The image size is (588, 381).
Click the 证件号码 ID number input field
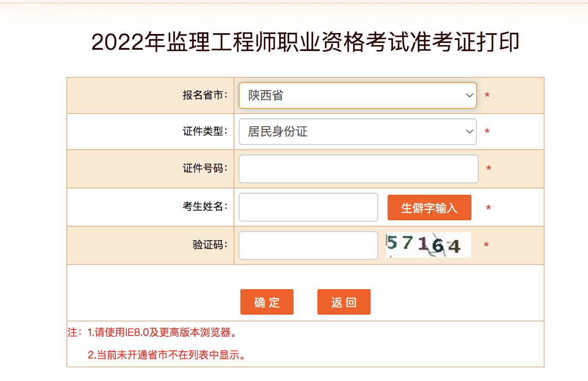pos(358,168)
